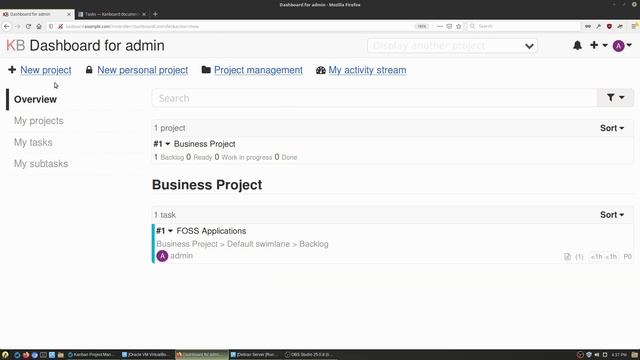Open the filter funnel dropdown

pyautogui.click(x=616, y=98)
